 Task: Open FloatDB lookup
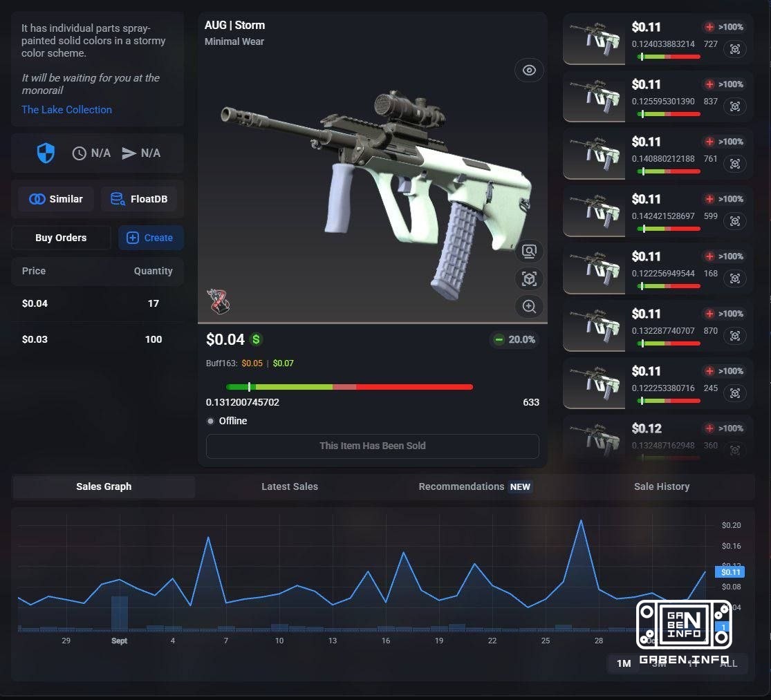[139, 199]
